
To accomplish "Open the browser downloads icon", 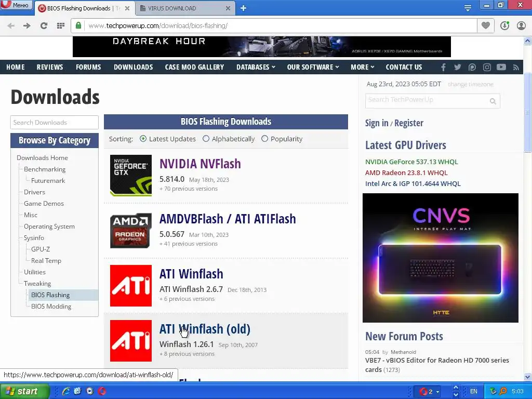I will (x=504, y=25).
